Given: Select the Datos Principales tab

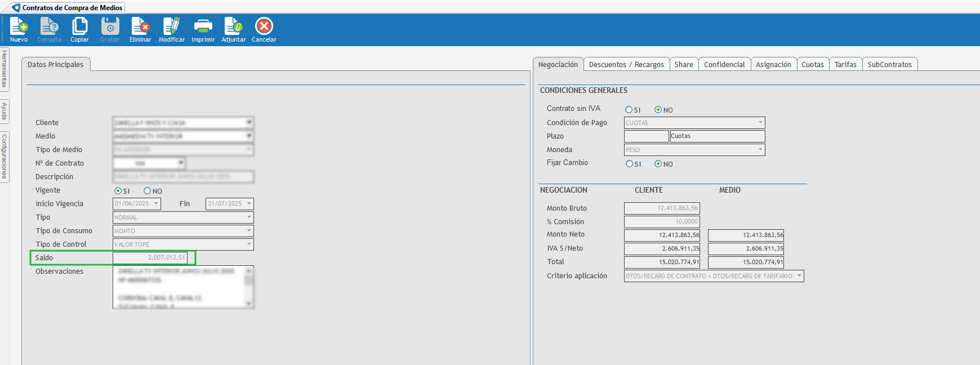Looking at the screenshot, I should coord(55,64).
